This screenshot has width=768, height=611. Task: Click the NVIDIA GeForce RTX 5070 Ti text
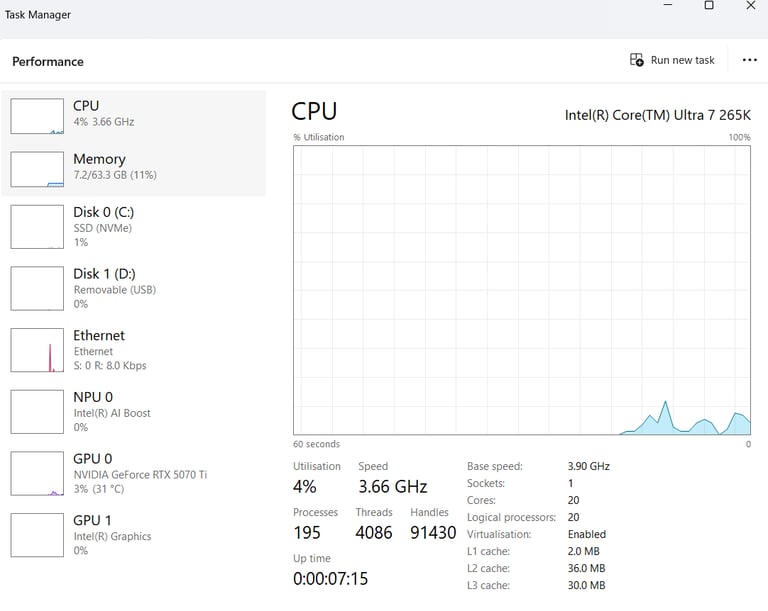(140, 475)
